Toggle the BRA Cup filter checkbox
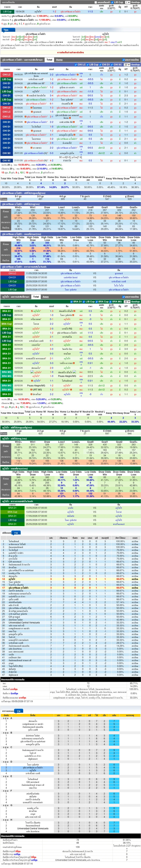The height and width of the screenshot is (868, 141). click(98, 302)
